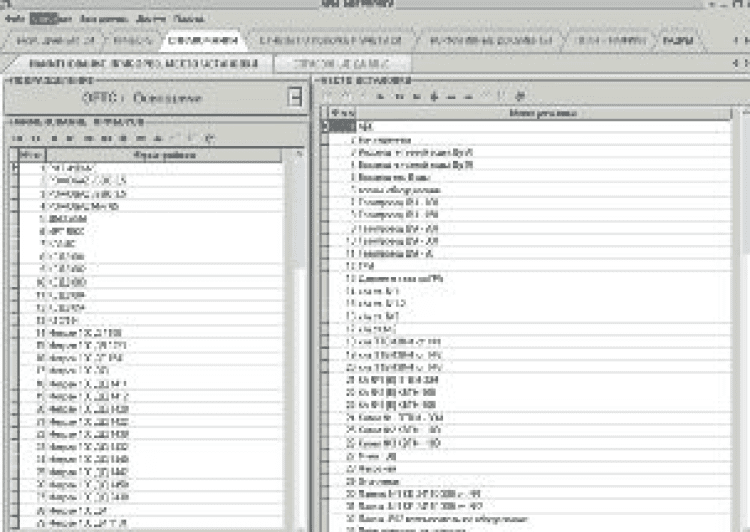Switch to the last tab of top tab row
The image size is (750, 532).
pos(678,40)
